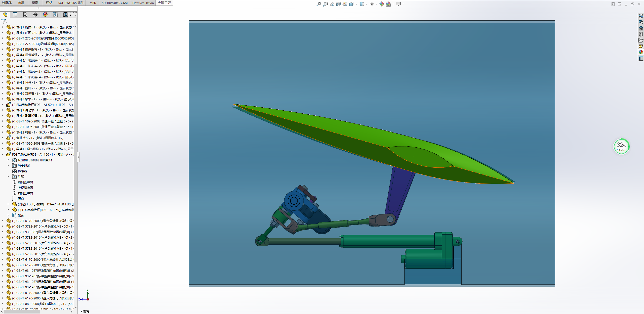
Task: Click Zoom to Fit magnifier icon
Action: (319, 4)
